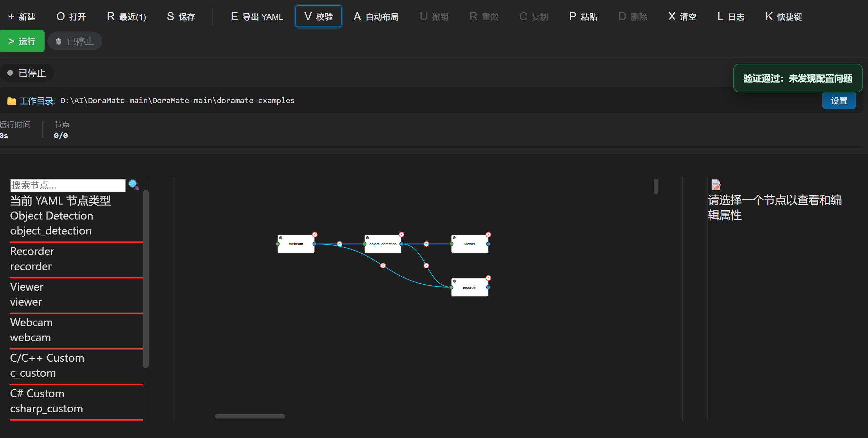Viewport: 868px width, 438px height.
Task: Click Export YAML in toolbar
Action: (x=257, y=16)
